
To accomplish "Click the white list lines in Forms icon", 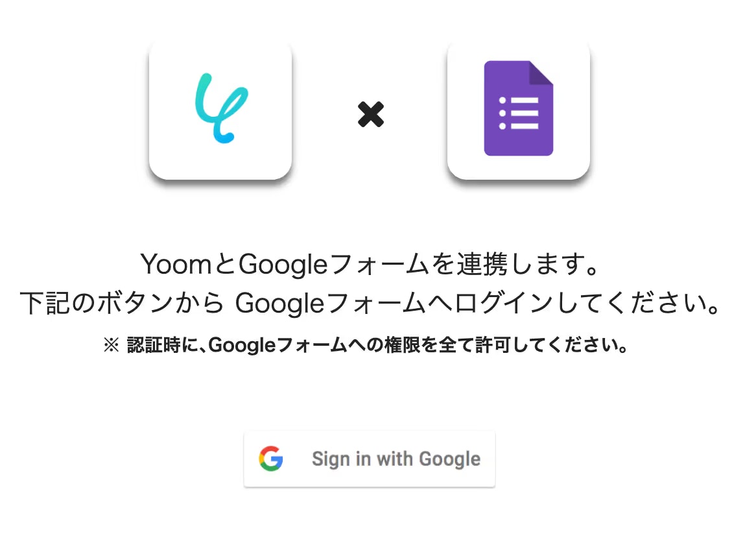I will tap(525, 114).
